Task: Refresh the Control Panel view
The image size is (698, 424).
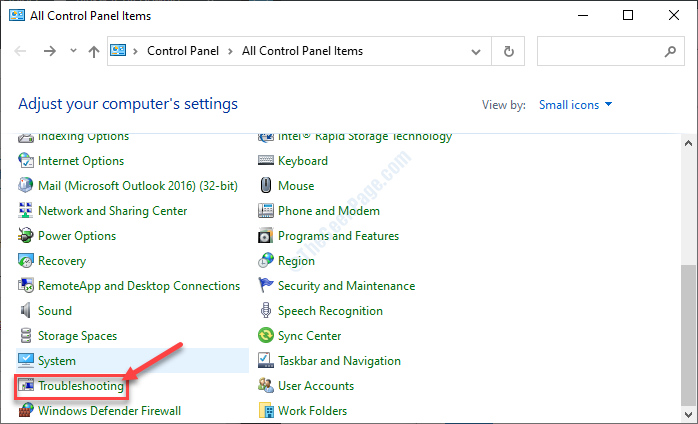Action: (x=508, y=52)
